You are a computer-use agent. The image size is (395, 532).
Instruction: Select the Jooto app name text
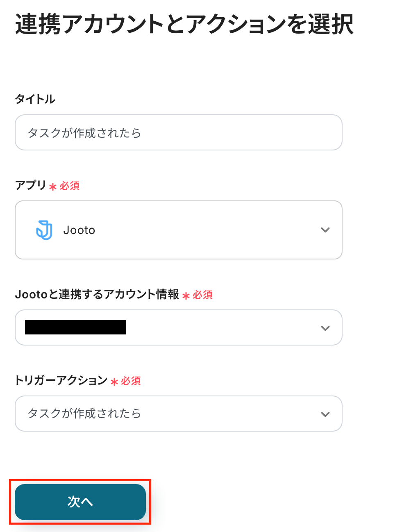coord(79,230)
